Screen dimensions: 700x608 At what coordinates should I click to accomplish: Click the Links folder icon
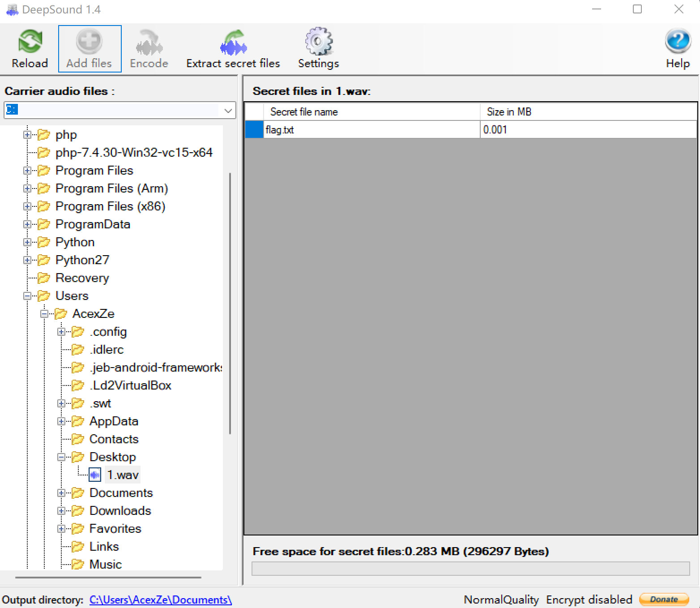point(78,546)
